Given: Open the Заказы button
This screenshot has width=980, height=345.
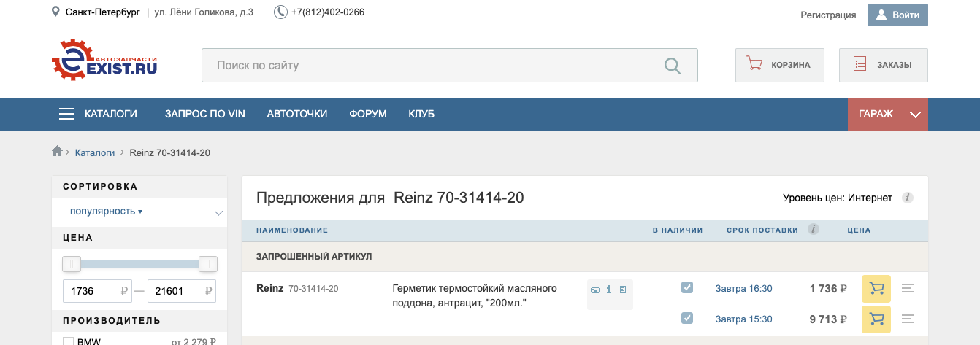Looking at the screenshot, I should [884, 65].
